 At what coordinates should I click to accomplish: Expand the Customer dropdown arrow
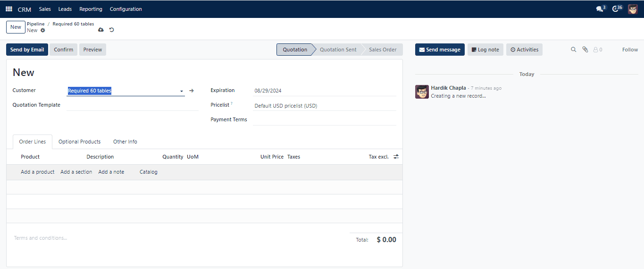coord(182,91)
